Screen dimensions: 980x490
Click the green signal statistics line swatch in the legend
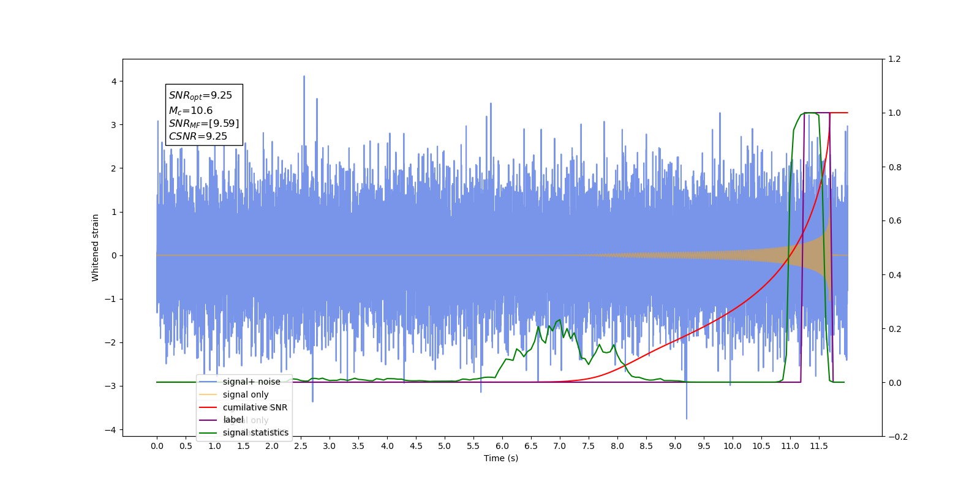coord(208,432)
